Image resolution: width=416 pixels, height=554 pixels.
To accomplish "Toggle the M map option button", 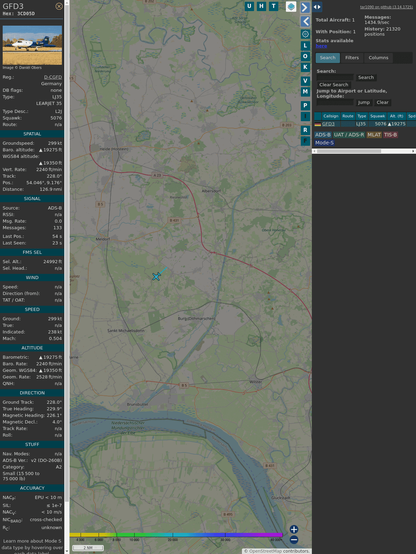I will click(305, 92).
